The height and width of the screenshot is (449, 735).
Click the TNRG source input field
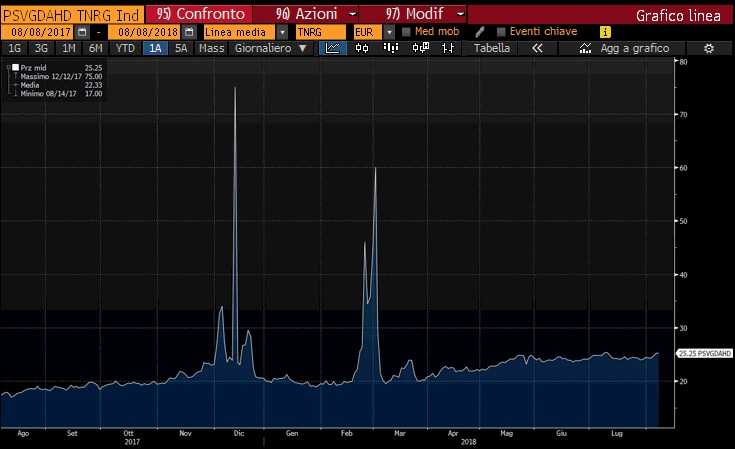click(x=319, y=32)
